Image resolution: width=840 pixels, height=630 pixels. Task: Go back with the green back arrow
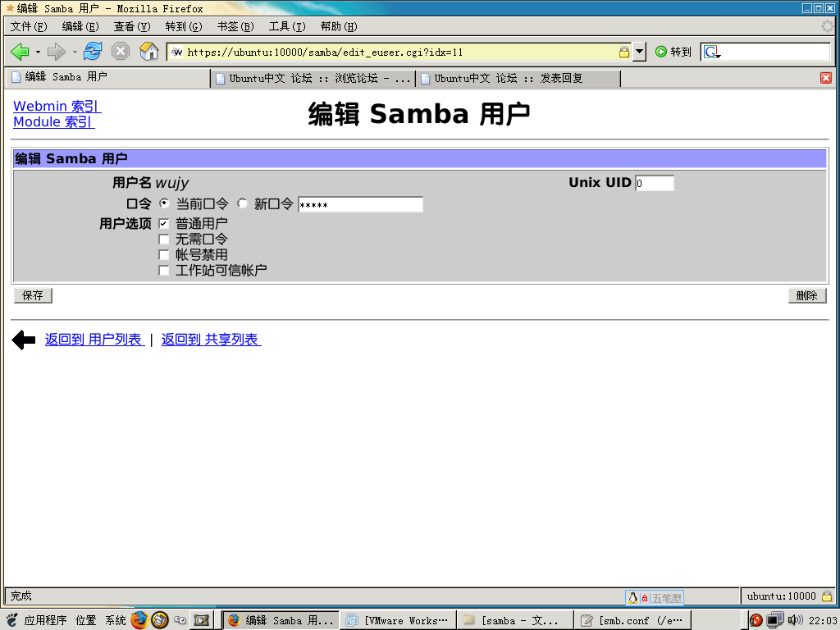click(20, 52)
